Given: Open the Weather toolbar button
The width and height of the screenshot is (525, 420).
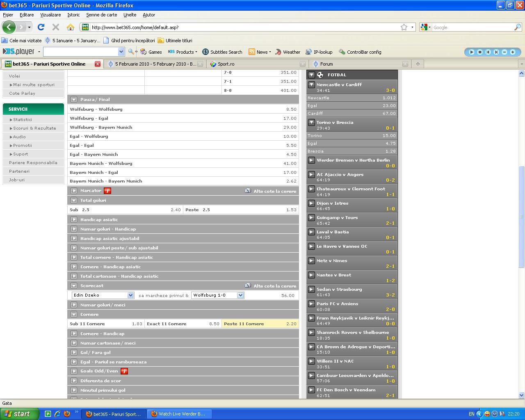Looking at the screenshot, I should tap(288, 52).
